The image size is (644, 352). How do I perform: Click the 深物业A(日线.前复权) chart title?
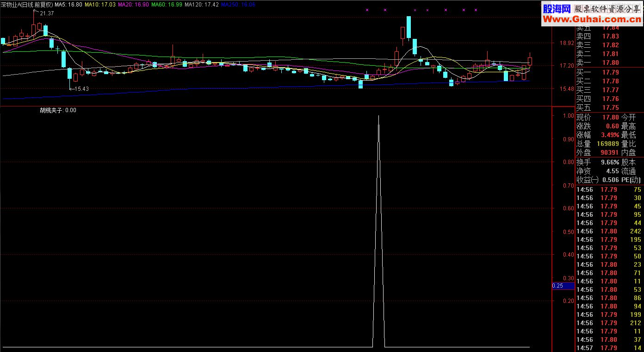click(x=26, y=4)
